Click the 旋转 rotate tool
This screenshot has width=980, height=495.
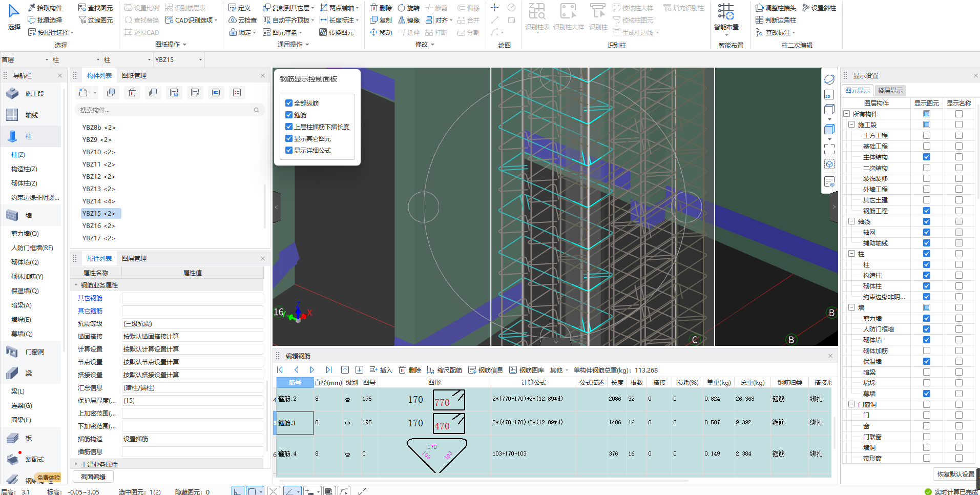[x=409, y=8]
